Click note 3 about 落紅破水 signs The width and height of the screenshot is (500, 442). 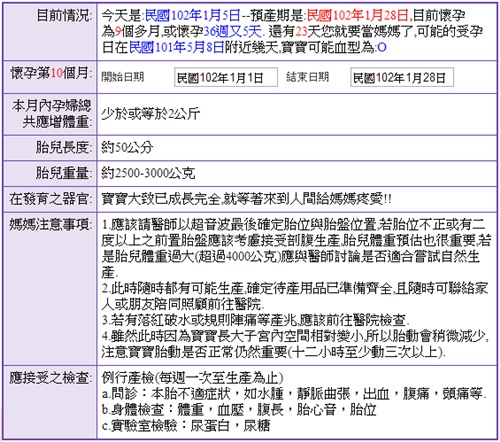click(x=255, y=320)
